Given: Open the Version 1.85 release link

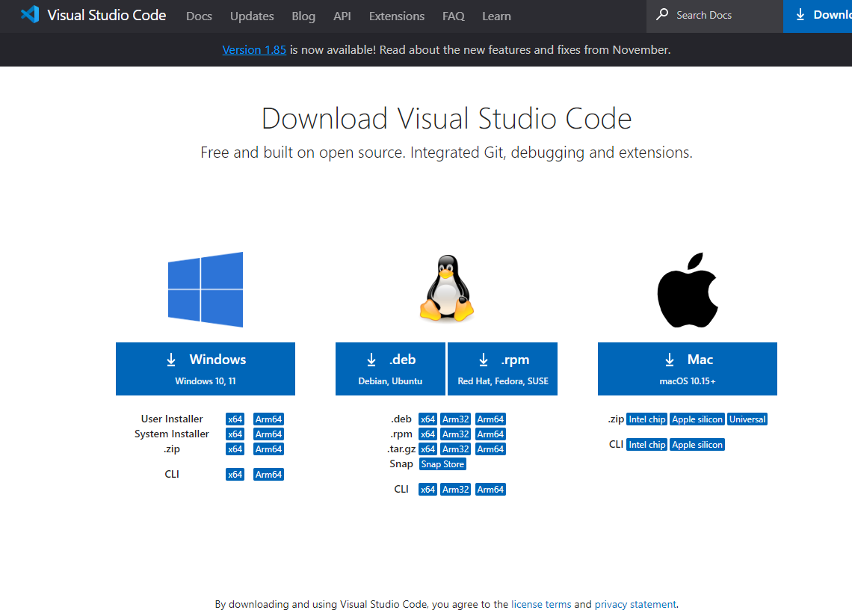Looking at the screenshot, I should (x=254, y=50).
